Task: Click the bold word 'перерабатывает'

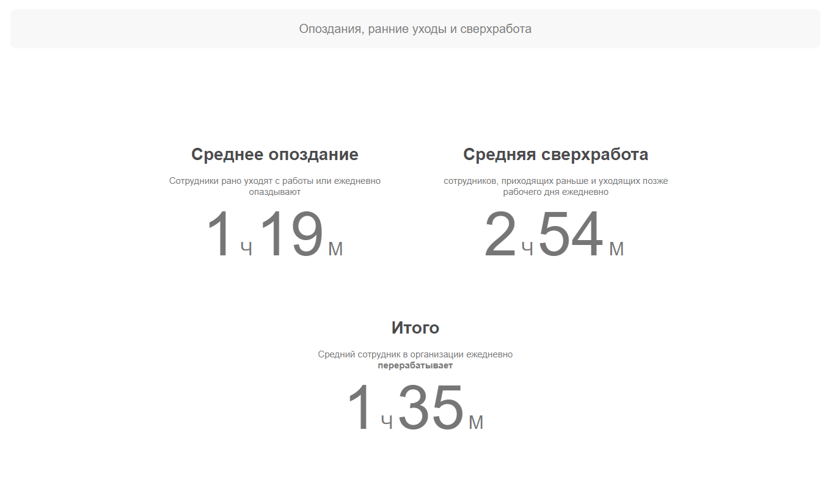Action: point(415,365)
